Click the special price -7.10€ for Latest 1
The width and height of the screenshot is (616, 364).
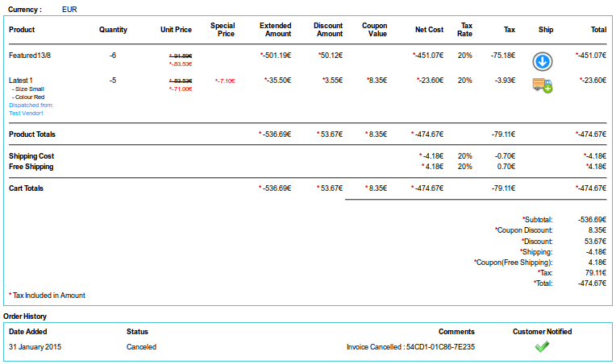225,81
